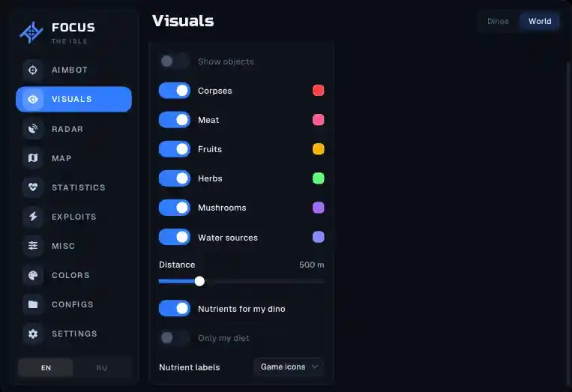Turn off the Meat toggle
Screen dimensions: 572x392
175,120
